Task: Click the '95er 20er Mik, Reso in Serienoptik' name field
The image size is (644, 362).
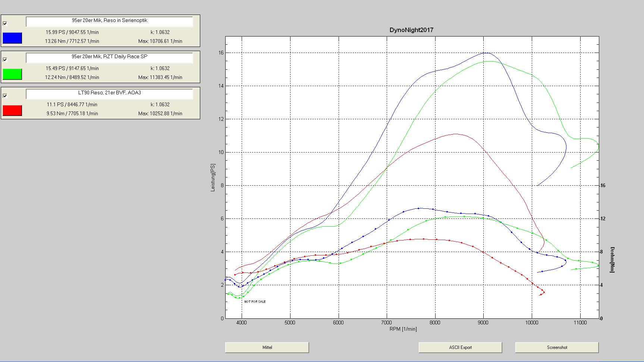Action: (x=109, y=22)
